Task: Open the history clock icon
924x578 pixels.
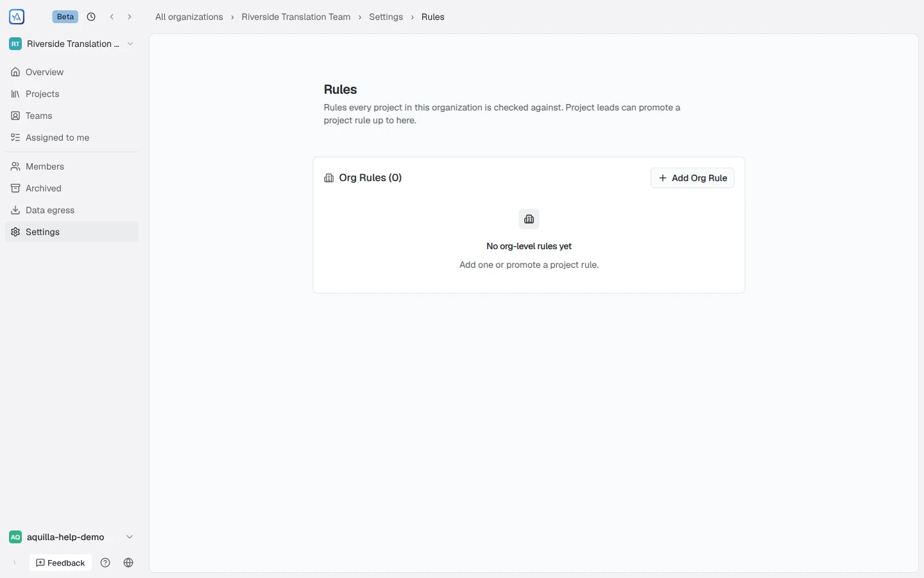Action: click(x=91, y=17)
